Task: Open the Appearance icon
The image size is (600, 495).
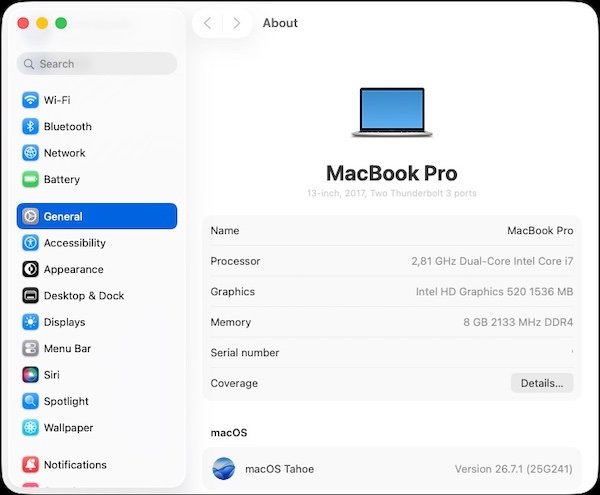Action: click(30, 269)
